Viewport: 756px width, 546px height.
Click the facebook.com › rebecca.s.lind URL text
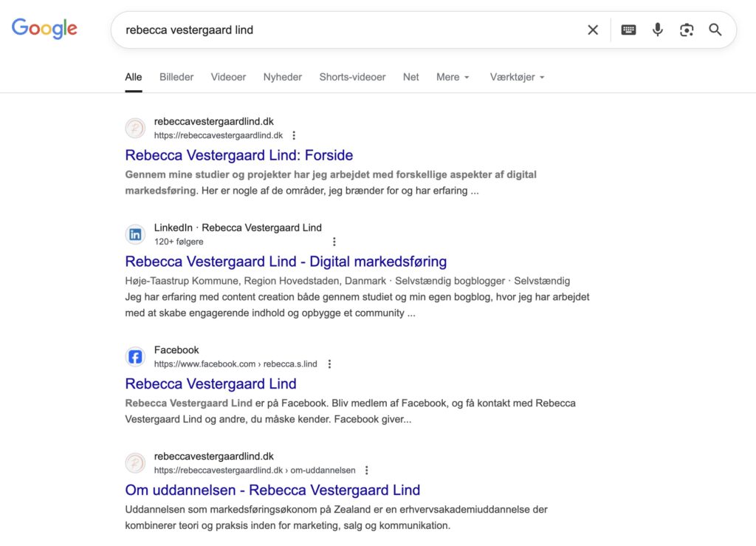[236, 364]
